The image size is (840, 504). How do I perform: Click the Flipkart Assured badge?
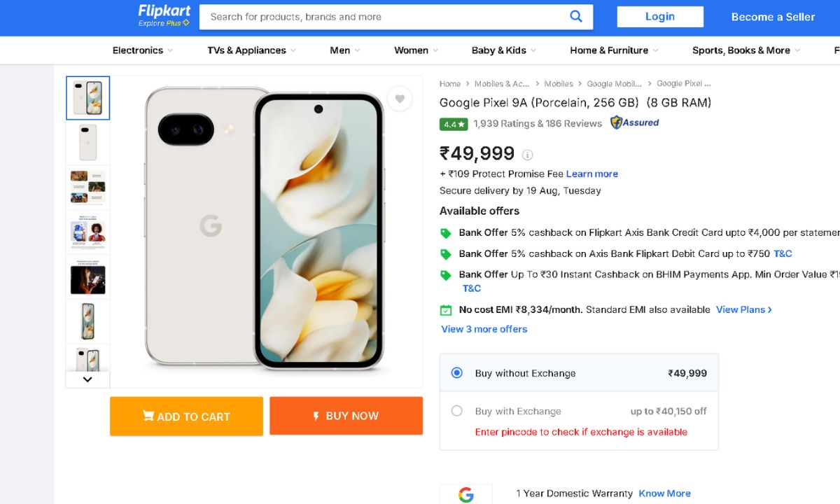634,123
